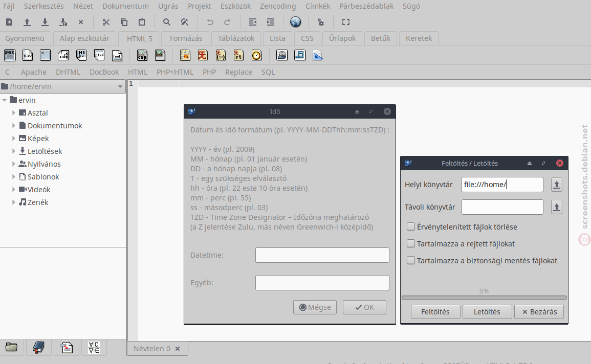
Task: Insert an HTML5 section tag icon
Action: tap(10, 55)
